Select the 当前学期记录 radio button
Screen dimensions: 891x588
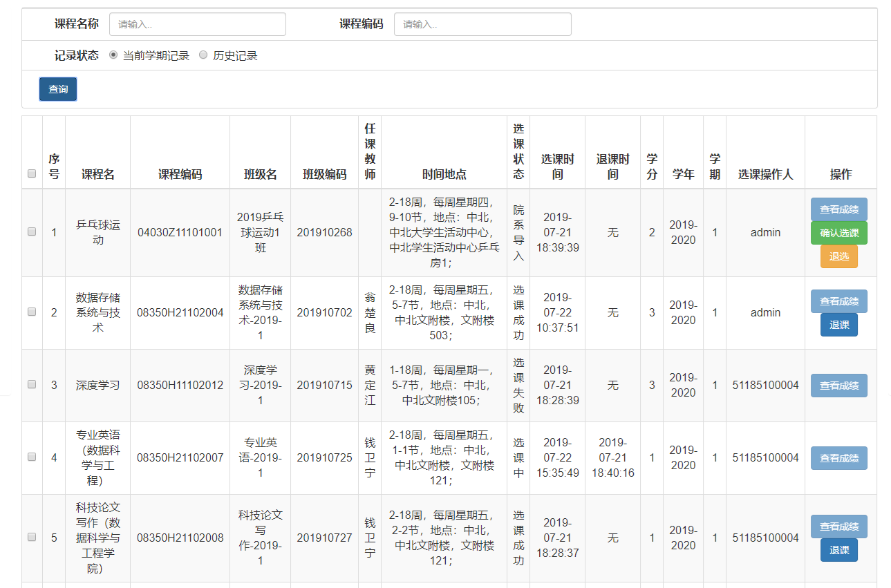(x=113, y=55)
